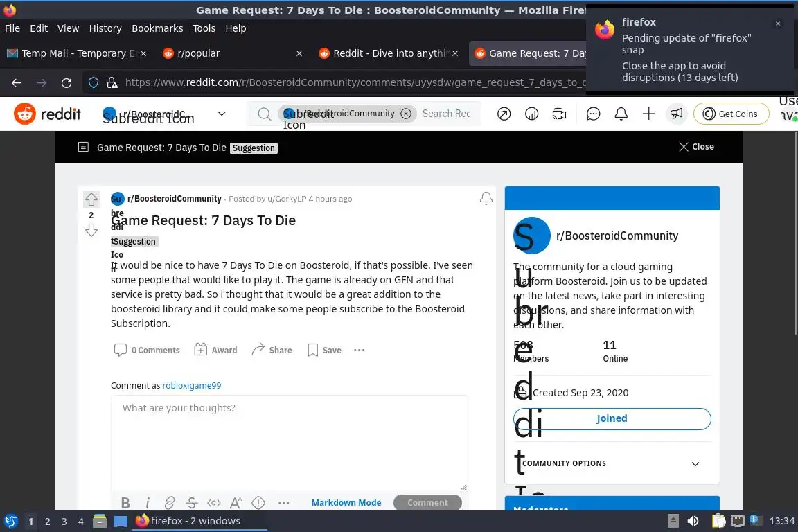Remove r/BoosteroidCommunity search filter chip
Screen dimensions: 798x532
(x=406, y=114)
